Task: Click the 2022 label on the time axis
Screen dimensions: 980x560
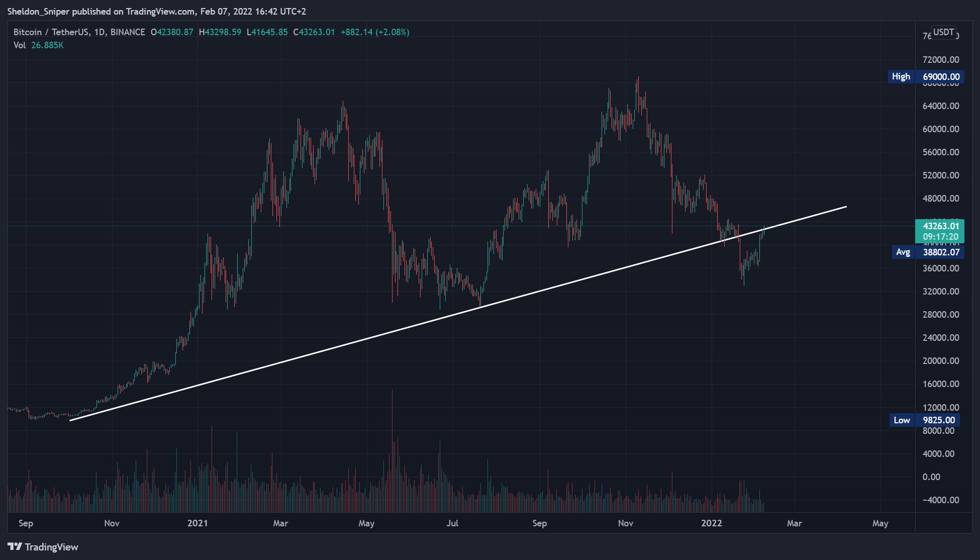Action: coord(712,523)
